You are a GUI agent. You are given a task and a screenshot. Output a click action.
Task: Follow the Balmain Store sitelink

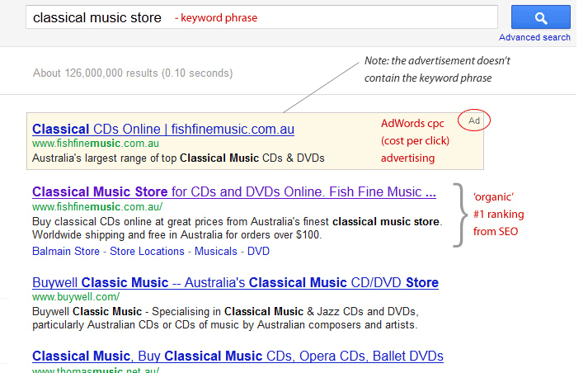click(x=66, y=251)
